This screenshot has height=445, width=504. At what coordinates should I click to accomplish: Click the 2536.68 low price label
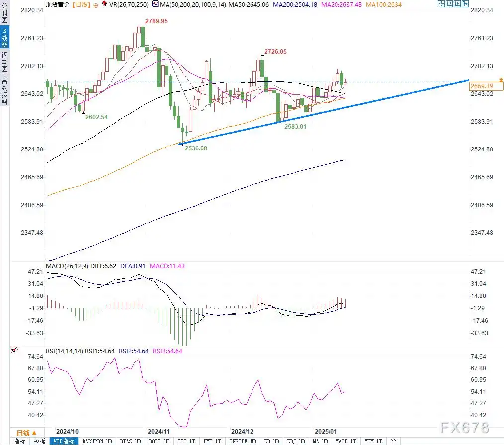coord(196,148)
